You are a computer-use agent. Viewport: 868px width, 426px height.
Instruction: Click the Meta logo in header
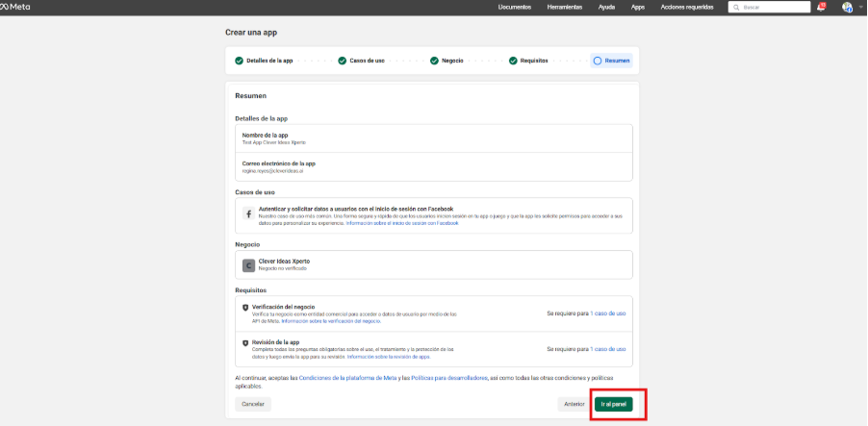(15, 7)
